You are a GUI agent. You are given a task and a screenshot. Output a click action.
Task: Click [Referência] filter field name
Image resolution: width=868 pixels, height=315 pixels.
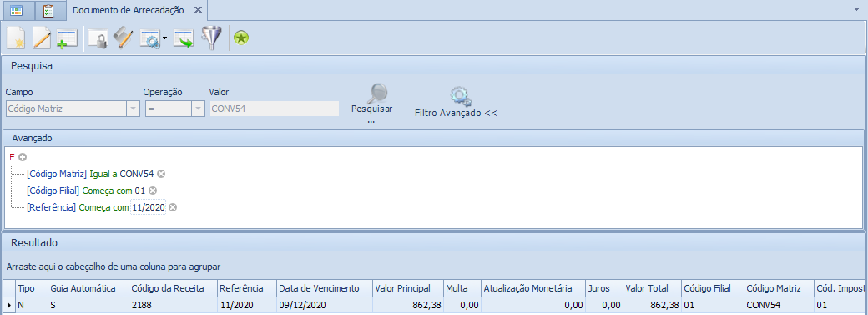(x=52, y=207)
